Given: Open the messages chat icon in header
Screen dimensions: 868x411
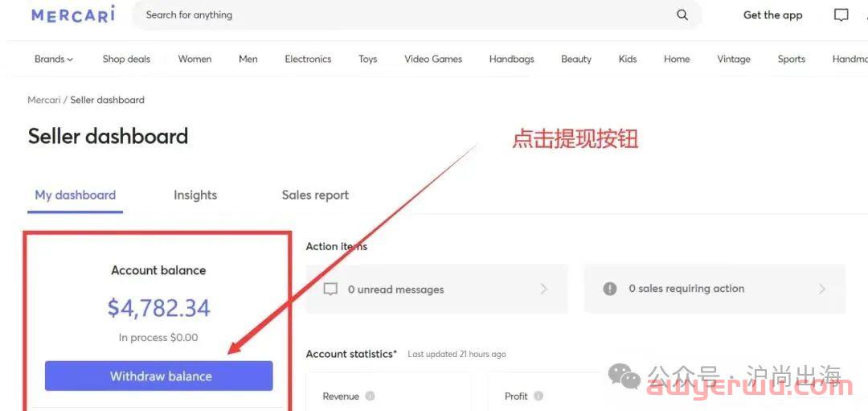Looking at the screenshot, I should [x=841, y=15].
